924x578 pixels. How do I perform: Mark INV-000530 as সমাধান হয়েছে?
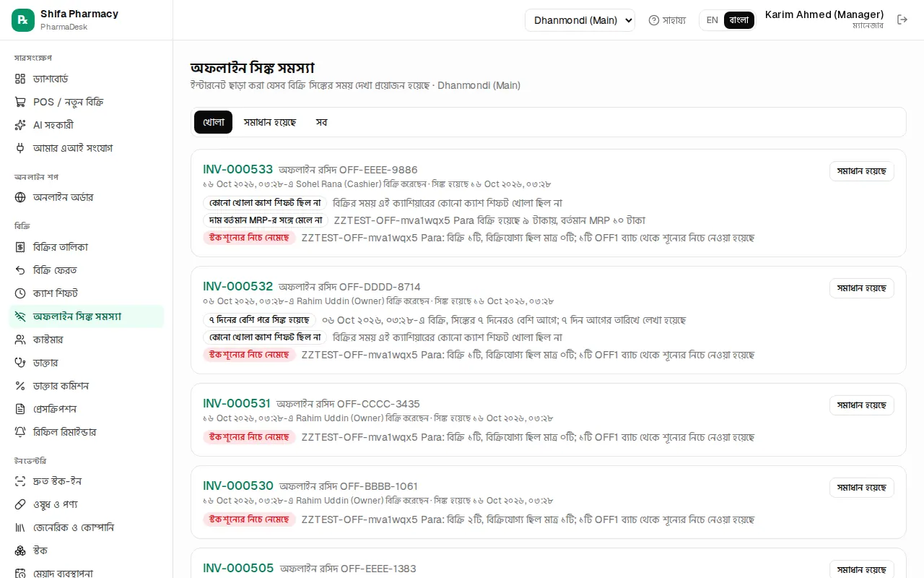862,488
